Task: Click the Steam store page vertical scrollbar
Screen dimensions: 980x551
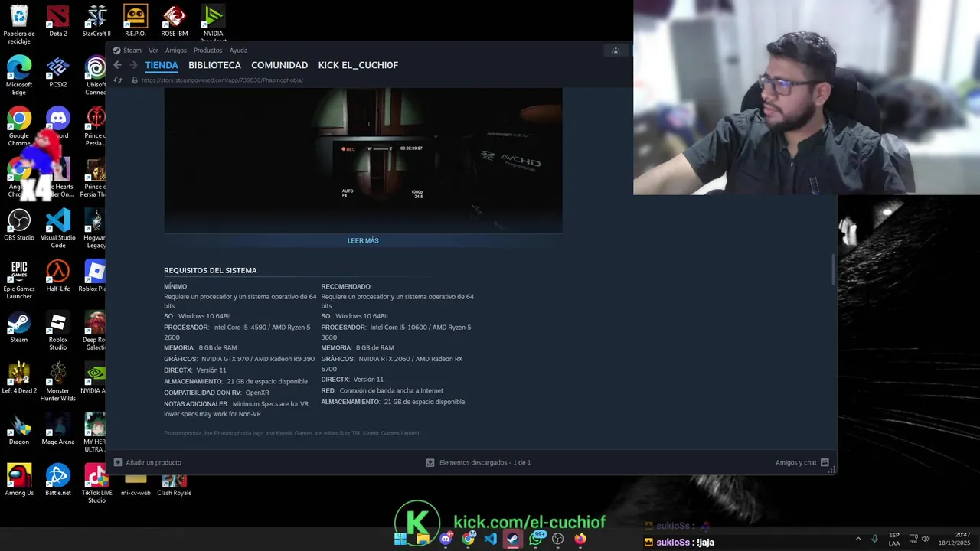Action: [833, 269]
